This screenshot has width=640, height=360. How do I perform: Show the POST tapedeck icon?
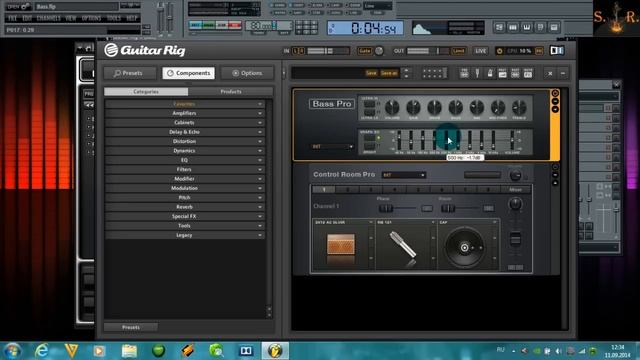click(x=515, y=73)
